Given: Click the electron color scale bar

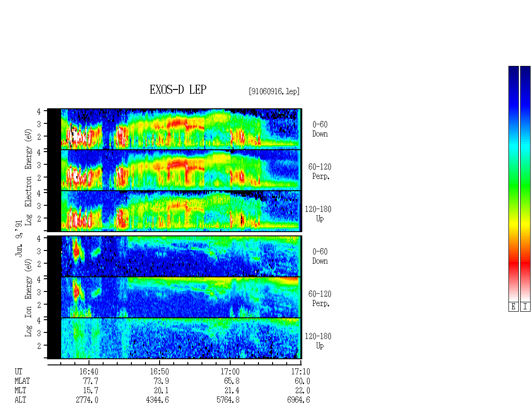Looking at the screenshot, I should pos(513,184).
